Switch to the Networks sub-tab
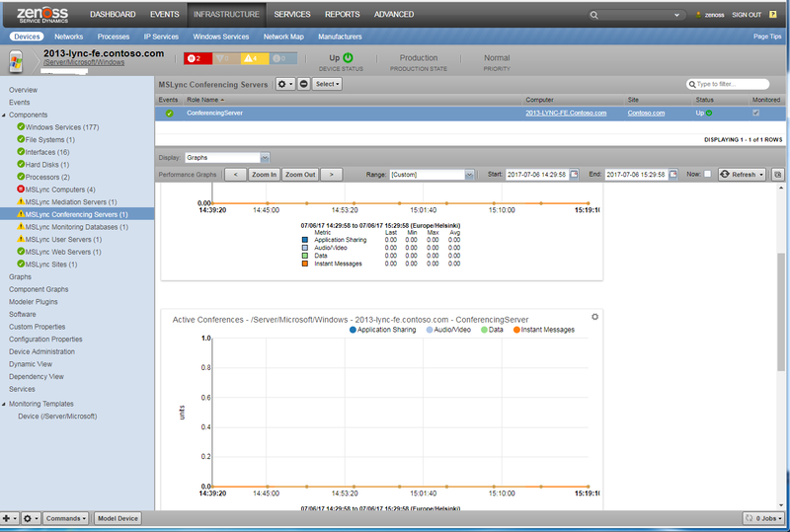 point(68,37)
